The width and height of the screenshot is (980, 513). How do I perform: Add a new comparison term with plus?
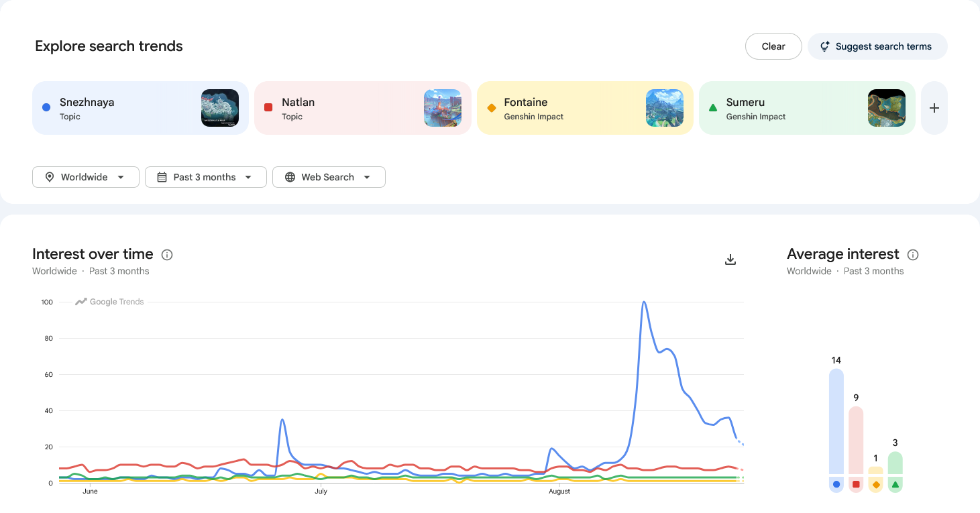coord(934,108)
